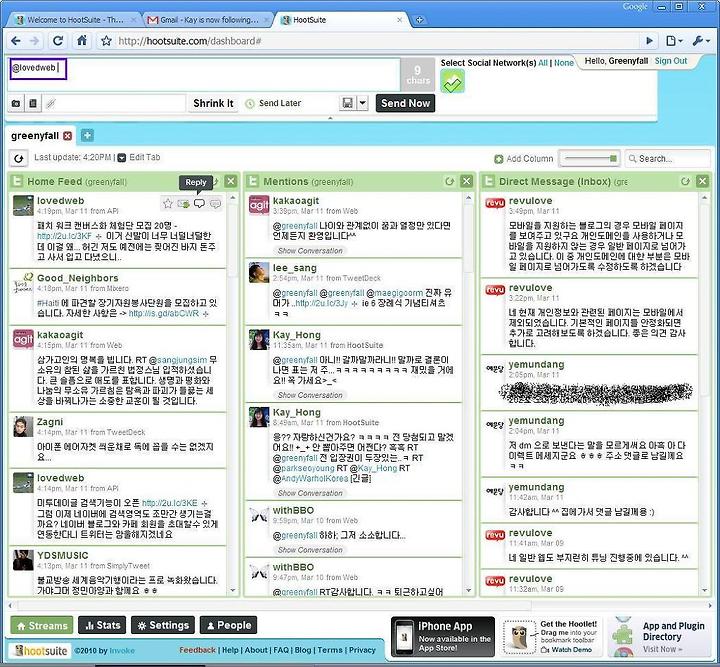
Task: Open dropdown arrow next to save draft
Action: pos(363,103)
